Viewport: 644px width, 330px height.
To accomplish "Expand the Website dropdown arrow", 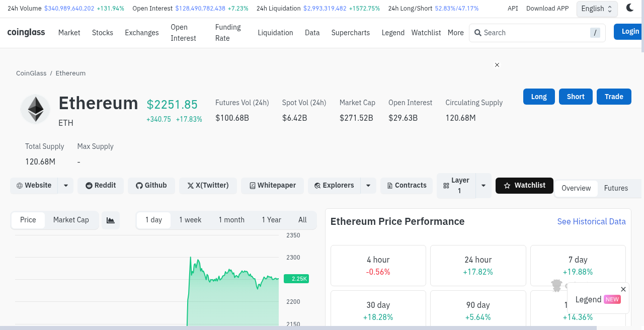I will (x=66, y=186).
